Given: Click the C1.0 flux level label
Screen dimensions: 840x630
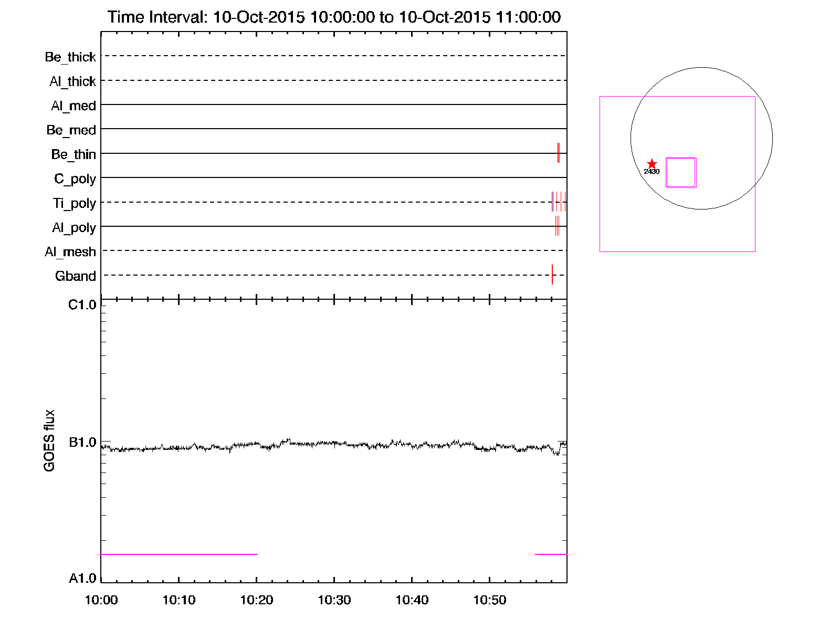Looking at the screenshot, I should (82, 306).
